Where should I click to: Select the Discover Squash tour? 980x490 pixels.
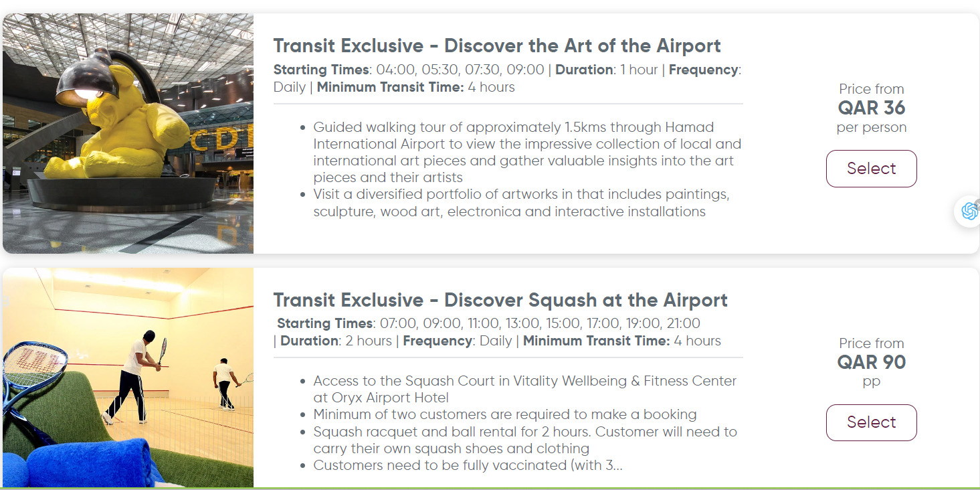coord(871,422)
